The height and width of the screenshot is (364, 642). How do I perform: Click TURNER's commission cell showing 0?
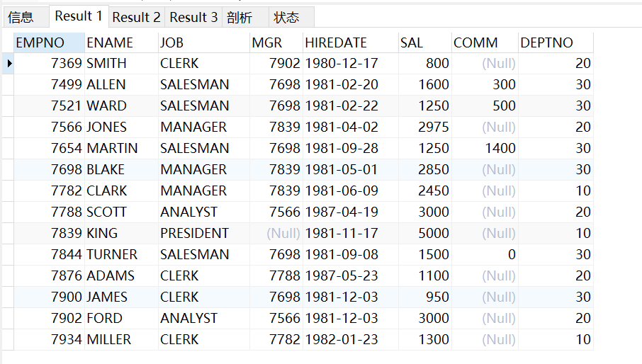(485, 254)
